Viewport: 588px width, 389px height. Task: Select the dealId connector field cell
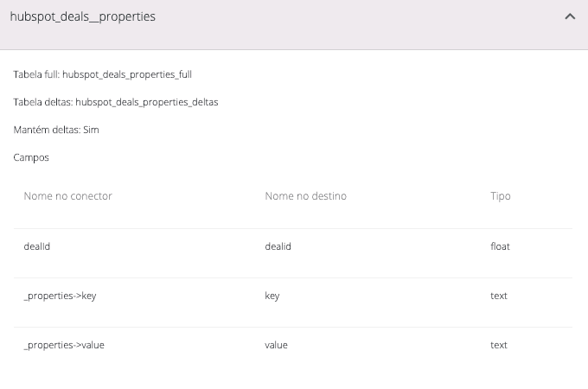(x=37, y=246)
